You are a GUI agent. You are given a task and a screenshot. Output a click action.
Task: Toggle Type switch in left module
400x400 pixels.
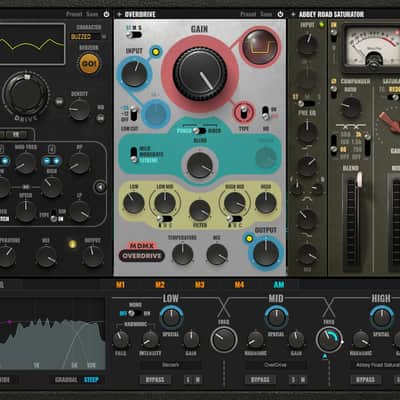coord(54,216)
